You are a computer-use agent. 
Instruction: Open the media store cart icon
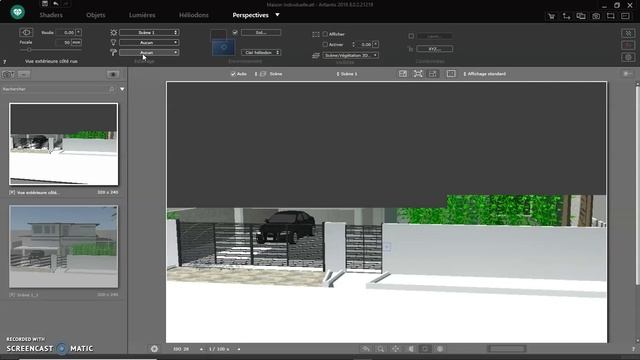pyautogui.click(x=551, y=16)
